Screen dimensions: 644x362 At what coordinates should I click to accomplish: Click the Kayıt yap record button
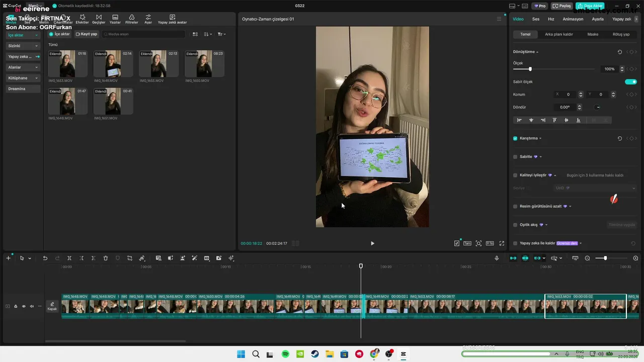click(x=87, y=34)
